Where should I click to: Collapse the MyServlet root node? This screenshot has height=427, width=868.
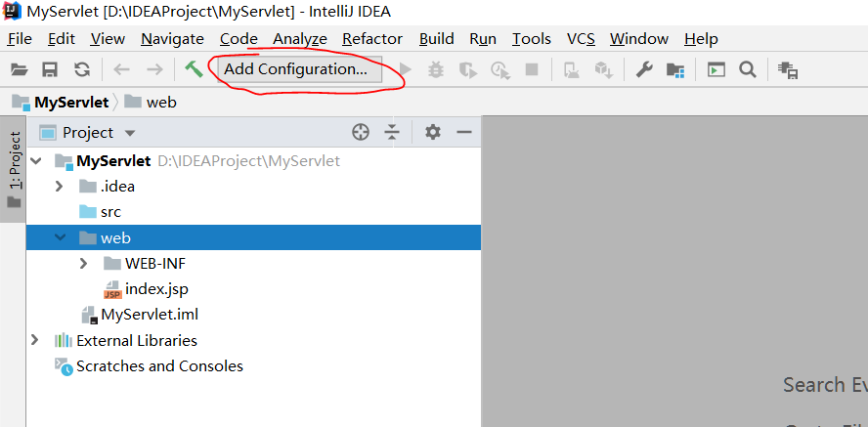point(36,161)
